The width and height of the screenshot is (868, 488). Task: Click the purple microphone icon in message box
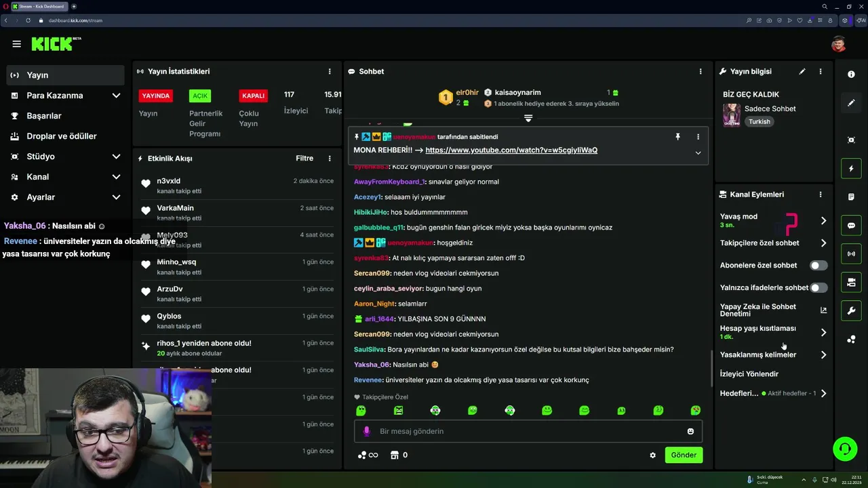coord(367,431)
